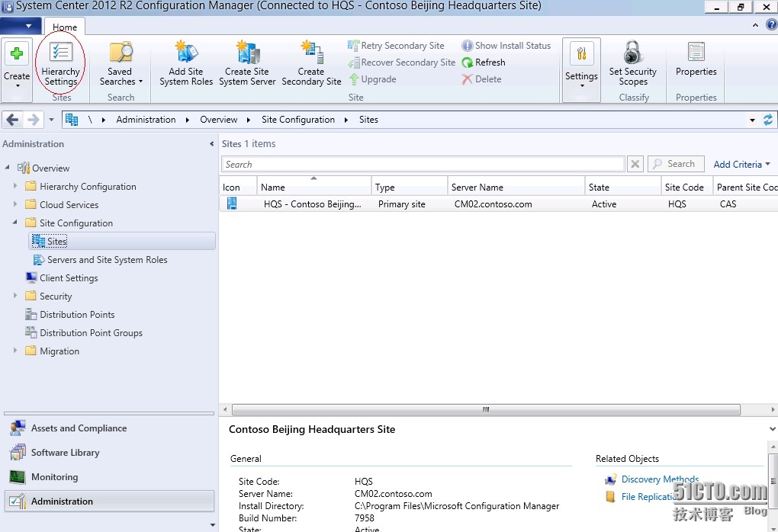Sort by the Server Name column header

click(516, 187)
